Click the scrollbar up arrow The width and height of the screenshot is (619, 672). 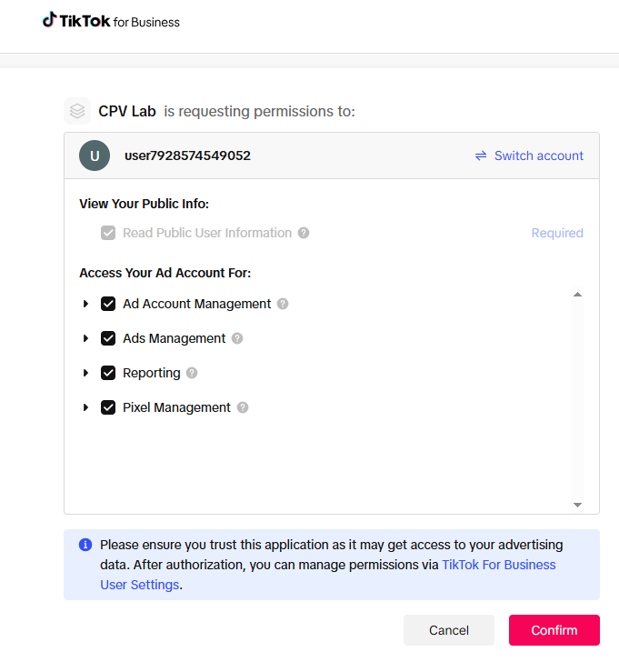coord(577,295)
